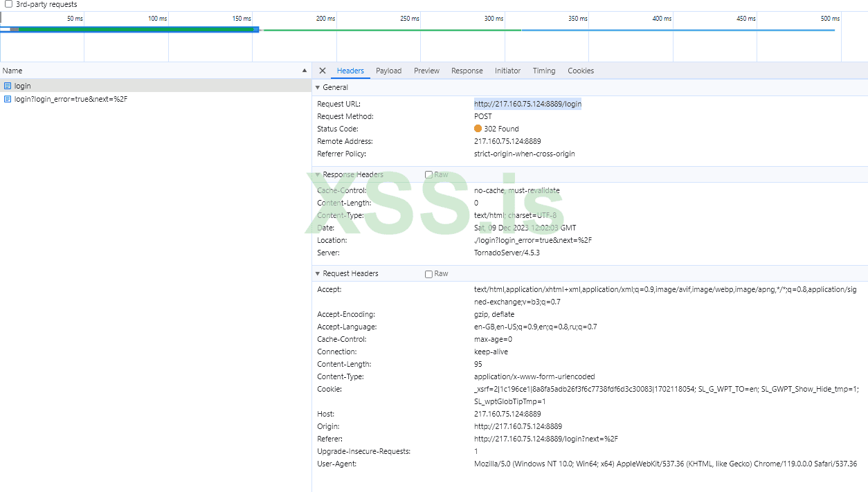Toggle Raw view for Response Headers
Screen dimensions: 868x492
(x=428, y=174)
